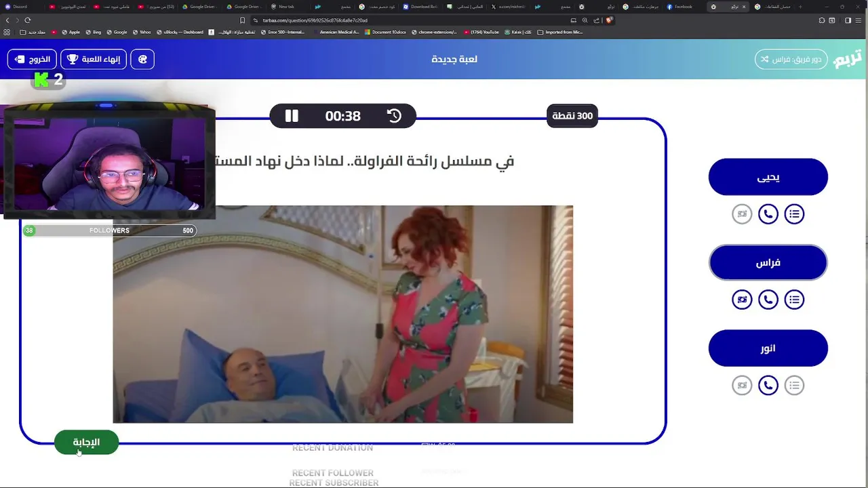
Task: Toggle انور's greyed list lifeline
Action: (794, 386)
